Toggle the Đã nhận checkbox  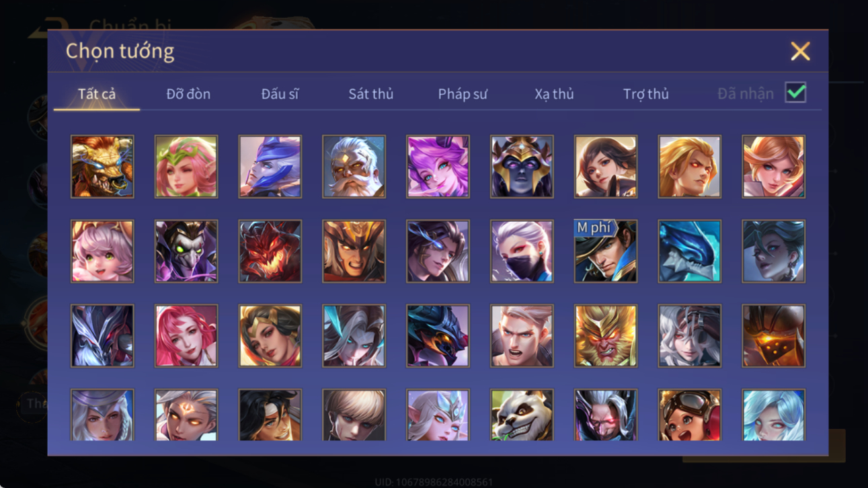coord(795,93)
